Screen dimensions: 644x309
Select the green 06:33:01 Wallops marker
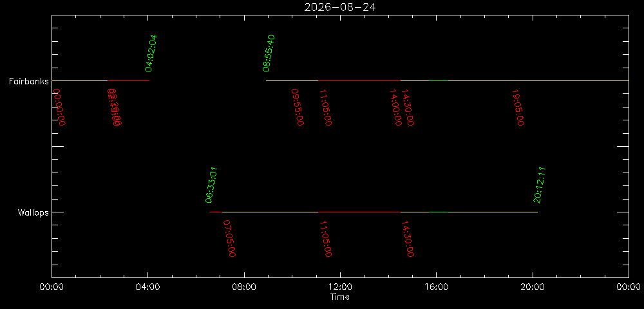211,185
